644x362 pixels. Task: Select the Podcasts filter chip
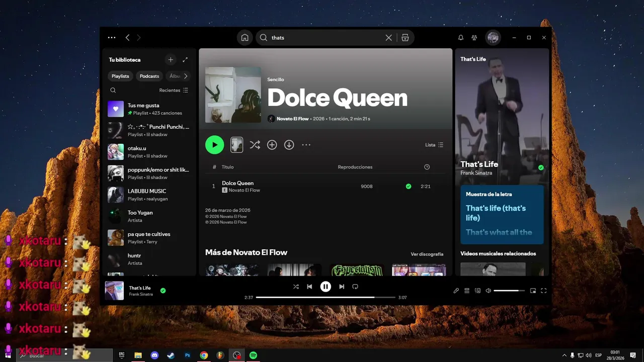click(x=149, y=76)
